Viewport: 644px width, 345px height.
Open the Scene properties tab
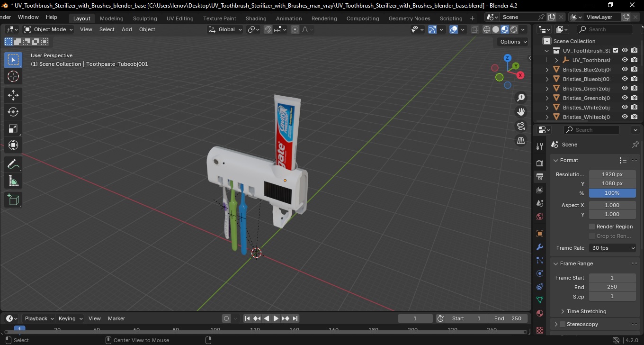tap(540, 203)
